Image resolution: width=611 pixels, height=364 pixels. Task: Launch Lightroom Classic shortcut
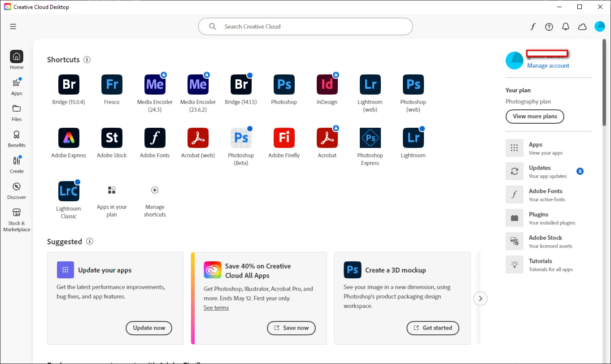[69, 191]
